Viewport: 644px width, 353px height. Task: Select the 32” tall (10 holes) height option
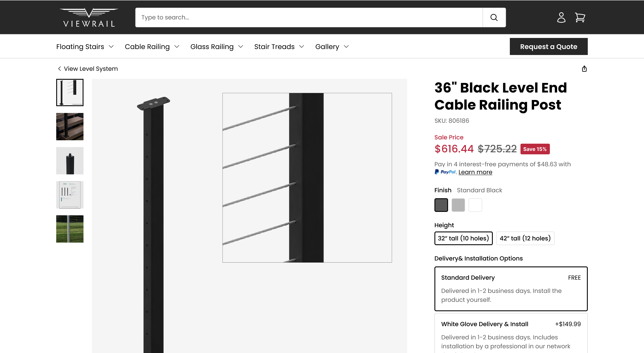coord(463,238)
